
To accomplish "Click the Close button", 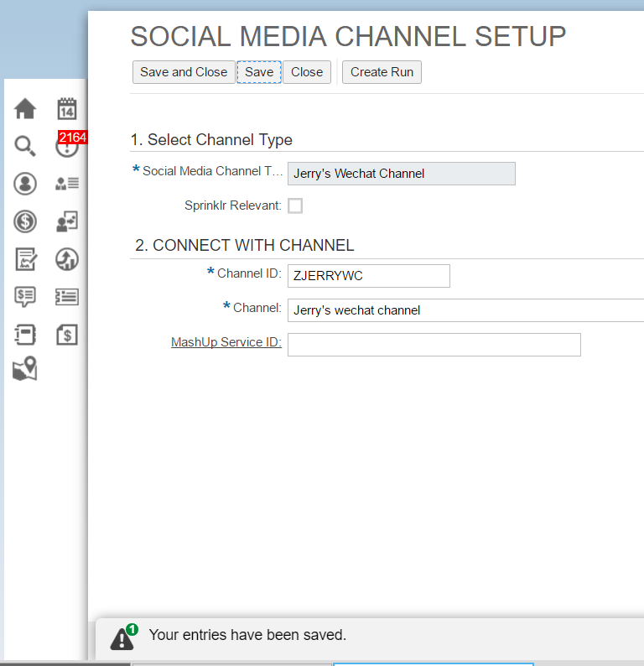I will click(307, 72).
